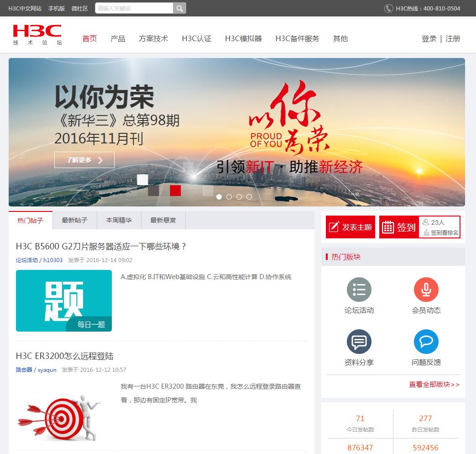Click the 会员动态 label in 热门版块

point(426,310)
